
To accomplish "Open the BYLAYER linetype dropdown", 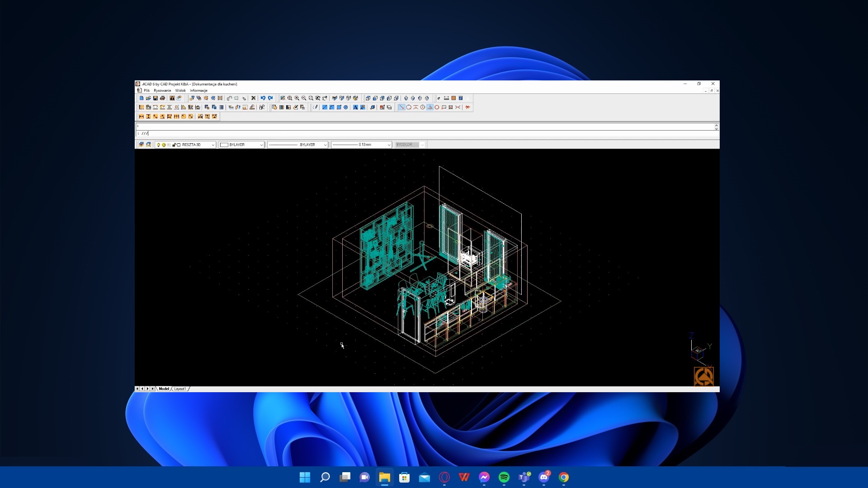I will [x=325, y=145].
